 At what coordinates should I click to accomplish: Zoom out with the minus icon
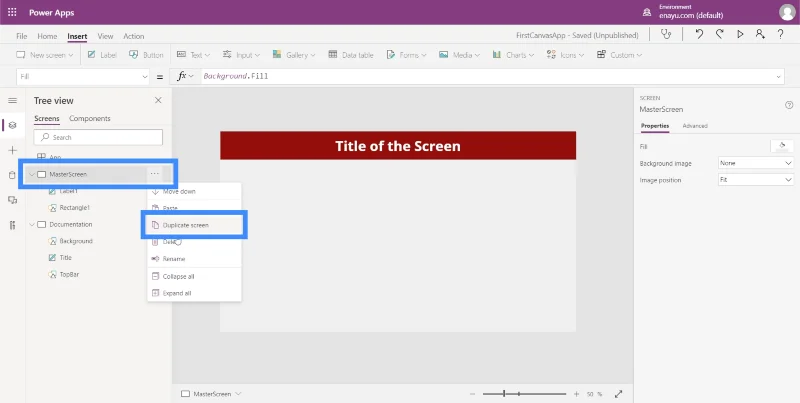coord(472,394)
